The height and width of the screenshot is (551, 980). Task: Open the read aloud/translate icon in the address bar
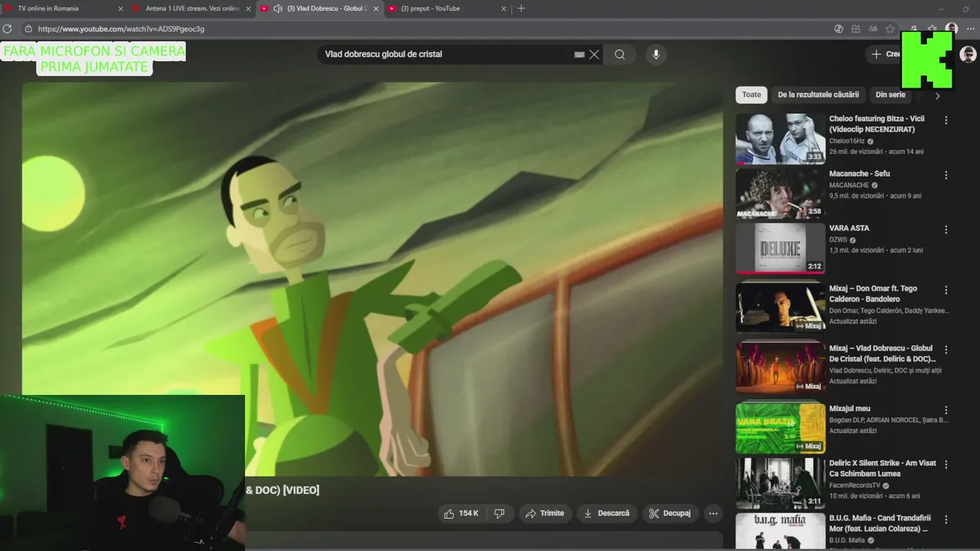pyautogui.click(x=873, y=29)
